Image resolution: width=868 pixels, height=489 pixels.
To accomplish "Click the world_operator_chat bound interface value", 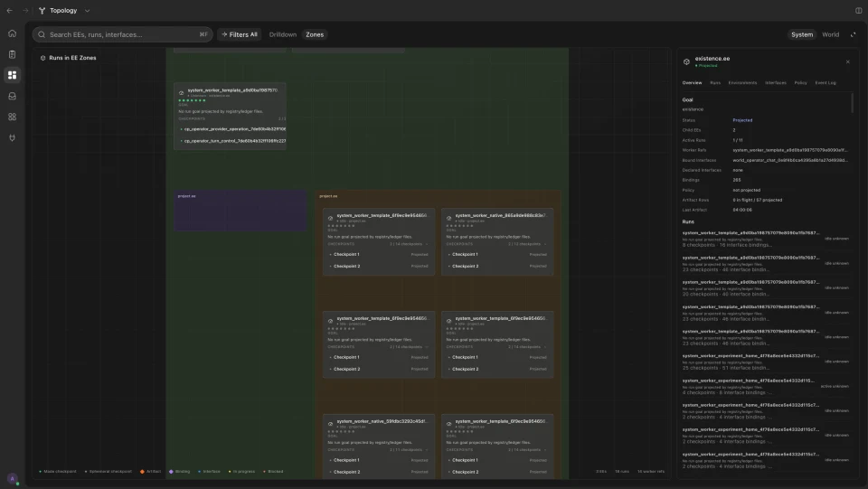I will click(x=790, y=160).
